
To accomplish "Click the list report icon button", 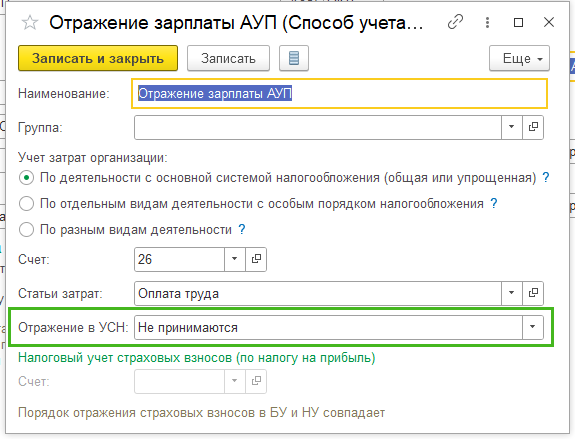I will [294, 58].
